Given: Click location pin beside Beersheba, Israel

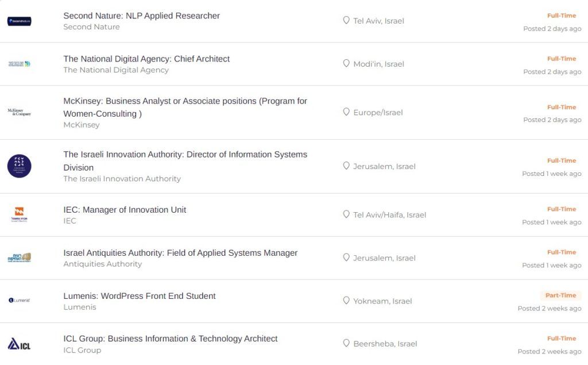Looking at the screenshot, I should [x=346, y=343].
